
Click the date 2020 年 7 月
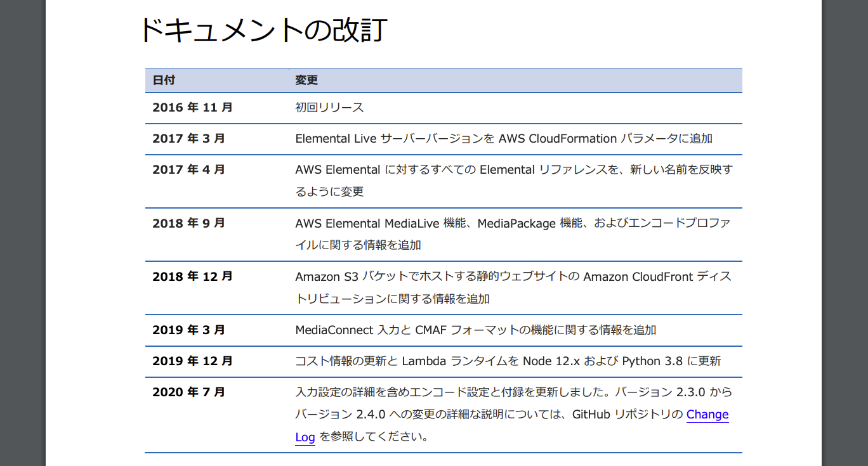(188, 392)
